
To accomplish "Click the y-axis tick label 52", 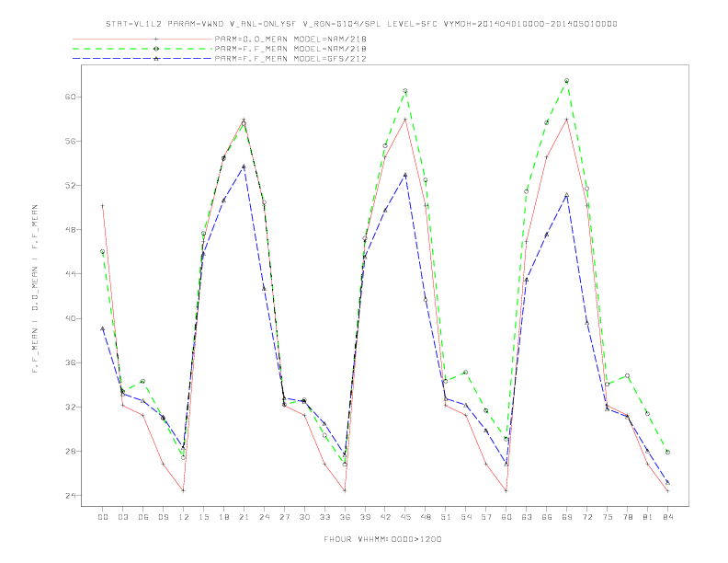I will tap(70, 185).
